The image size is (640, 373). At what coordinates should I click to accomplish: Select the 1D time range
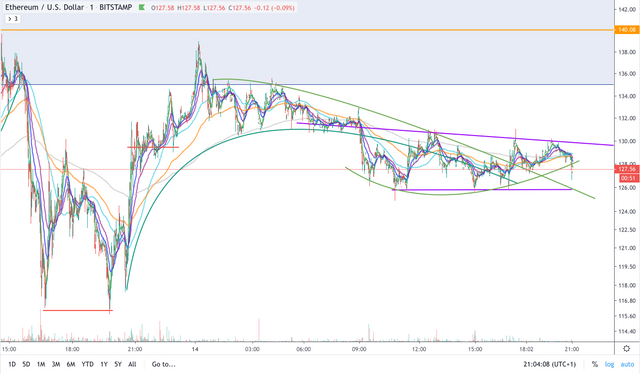[12, 364]
